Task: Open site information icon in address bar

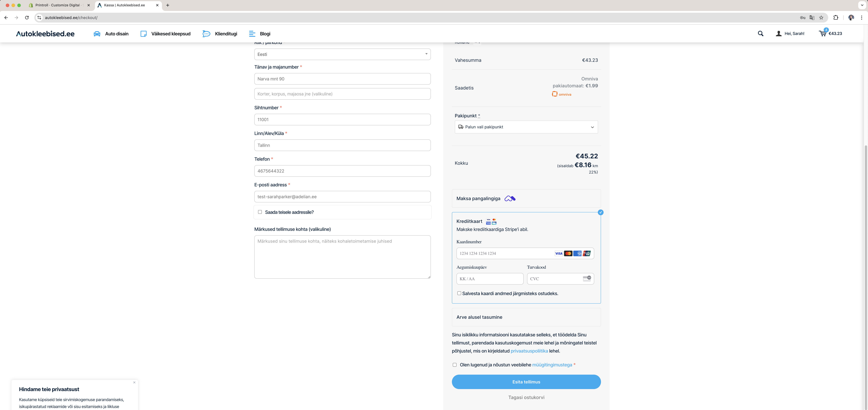Action: tap(39, 17)
